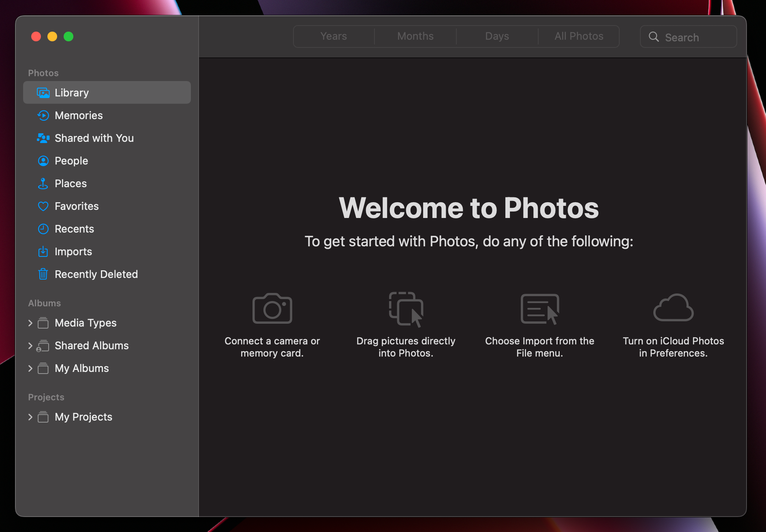This screenshot has width=766, height=532.
Task: Select the Media Types label
Action: (x=86, y=323)
